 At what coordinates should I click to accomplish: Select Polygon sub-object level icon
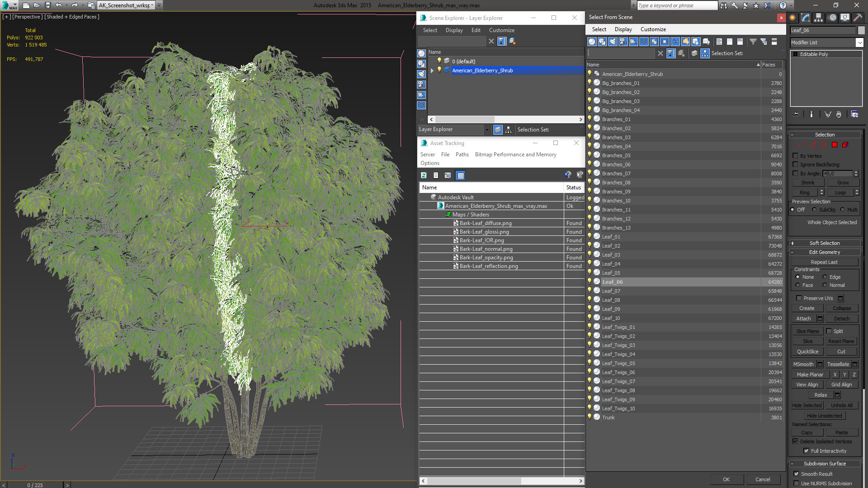(x=835, y=145)
